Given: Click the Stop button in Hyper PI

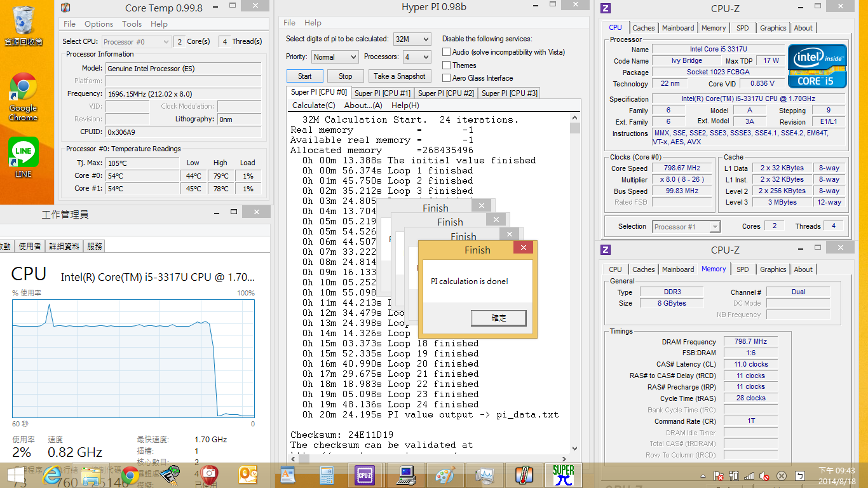Looking at the screenshot, I should (x=345, y=76).
